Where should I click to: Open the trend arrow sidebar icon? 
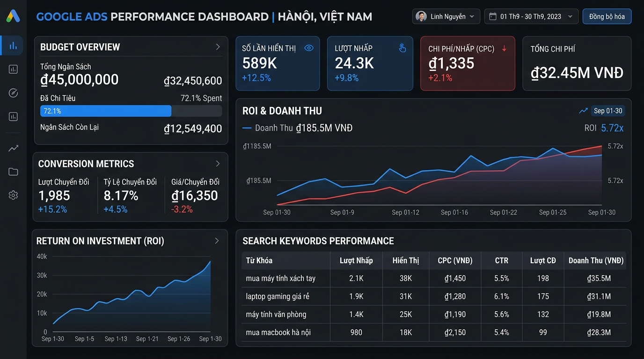[x=13, y=149]
